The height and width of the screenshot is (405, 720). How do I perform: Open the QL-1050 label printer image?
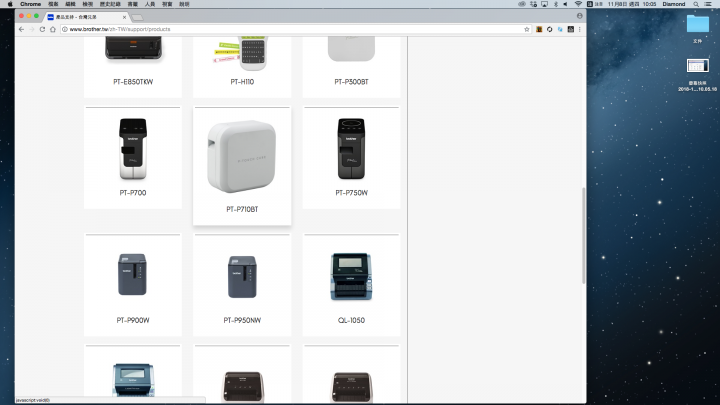click(x=351, y=276)
